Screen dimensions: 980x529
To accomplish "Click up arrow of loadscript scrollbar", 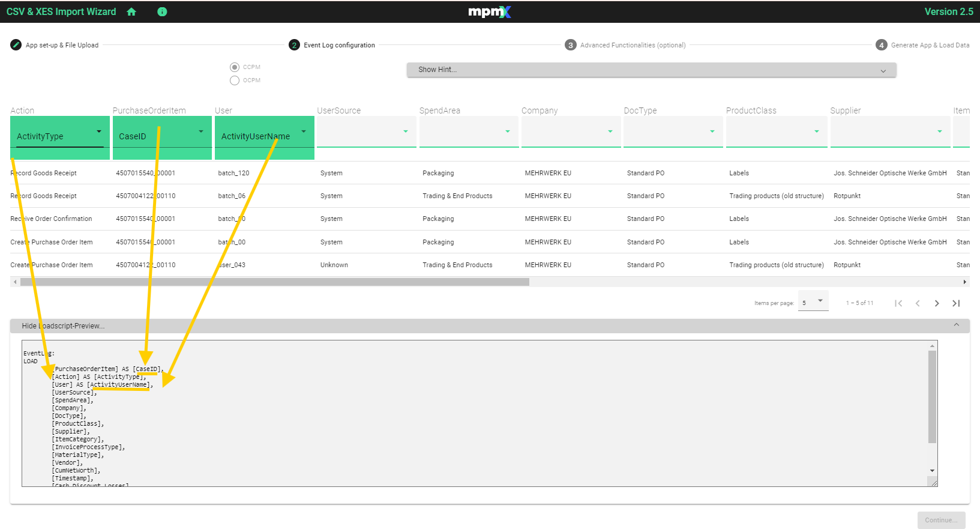I will 932,346.
